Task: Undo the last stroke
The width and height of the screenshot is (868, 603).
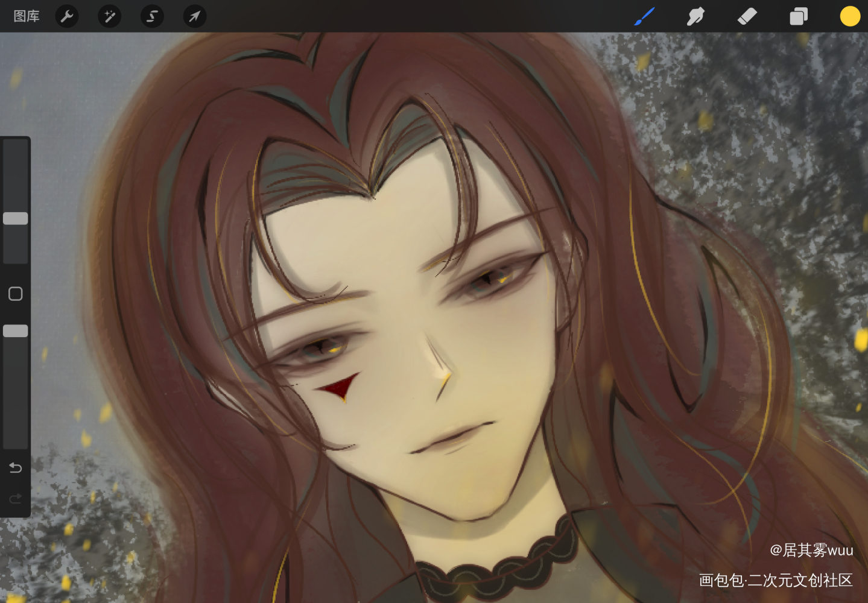Action: tap(16, 467)
